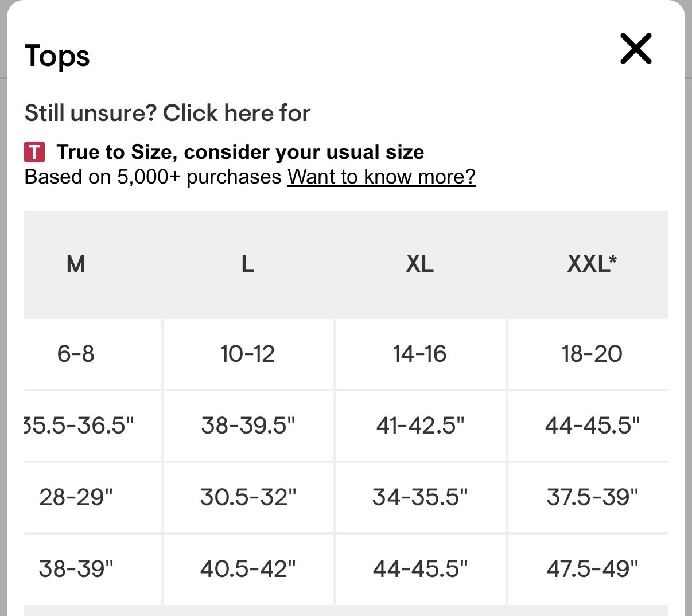Click the "Still unsure? Click here for" text
This screenshot has width=692, height=616.
pyautogui.click(x=167, y=113)
